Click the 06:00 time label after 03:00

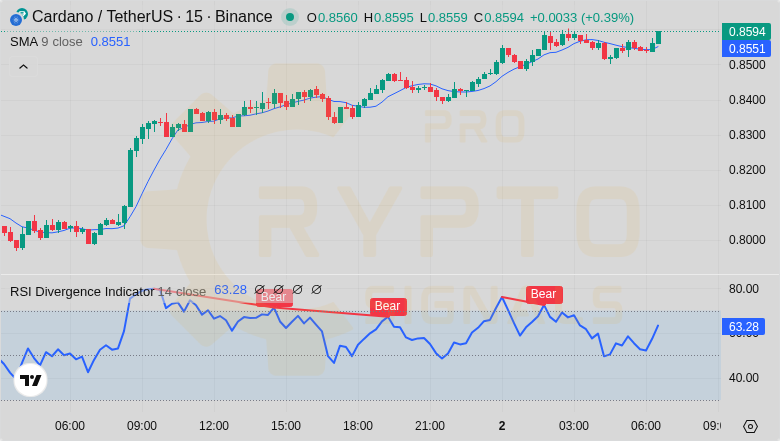click(646, 426)
